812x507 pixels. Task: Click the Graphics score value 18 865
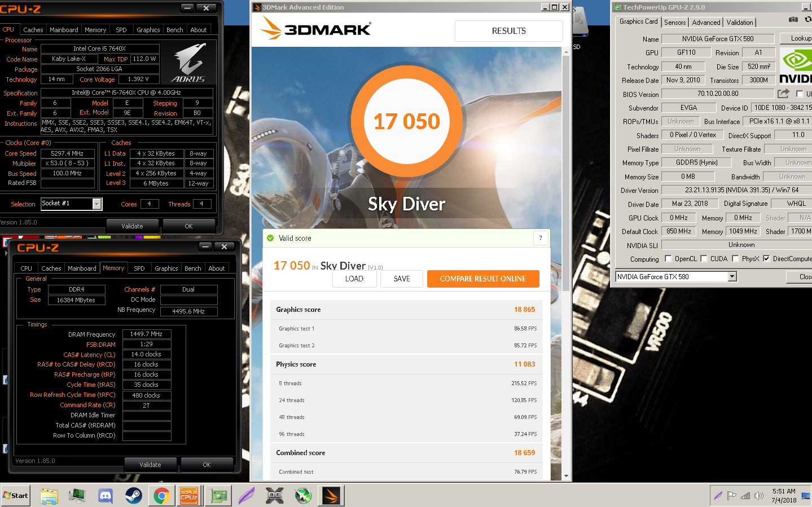[524, 310]
